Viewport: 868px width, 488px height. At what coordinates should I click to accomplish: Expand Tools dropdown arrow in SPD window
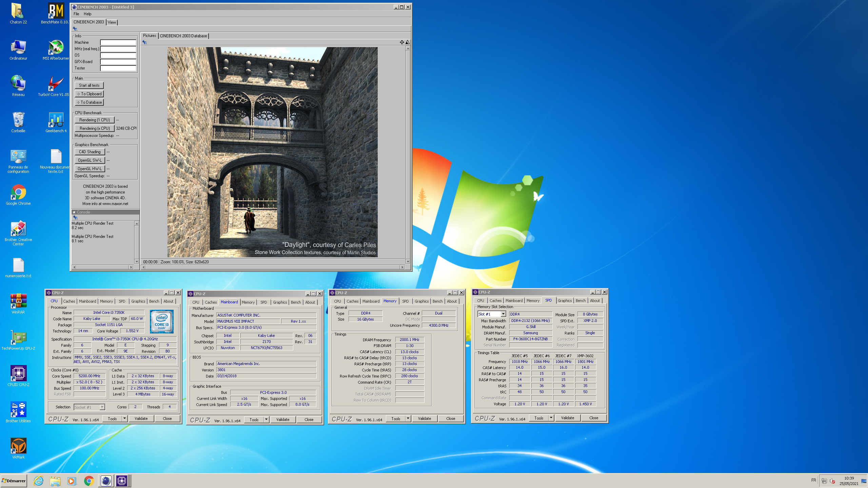[x=551, y=418]
